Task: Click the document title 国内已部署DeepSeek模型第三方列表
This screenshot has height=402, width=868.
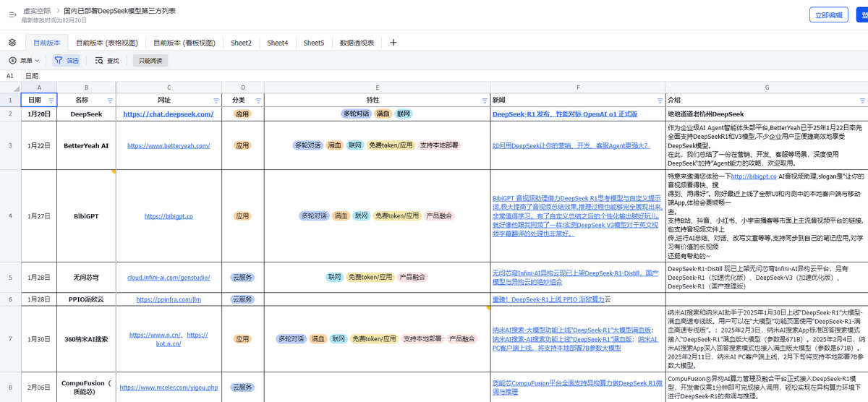Action: (x=119, y=11)
